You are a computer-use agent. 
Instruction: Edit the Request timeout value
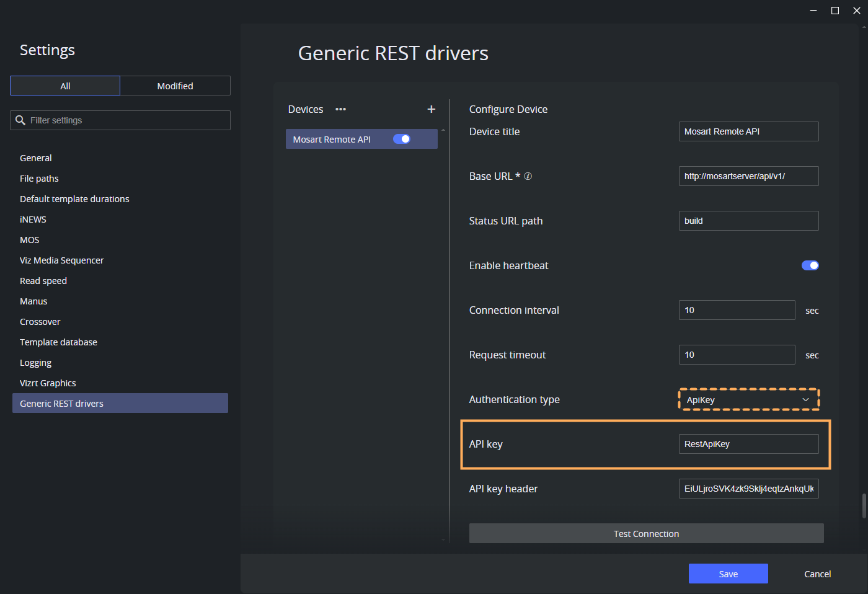[x=737, y=355]
